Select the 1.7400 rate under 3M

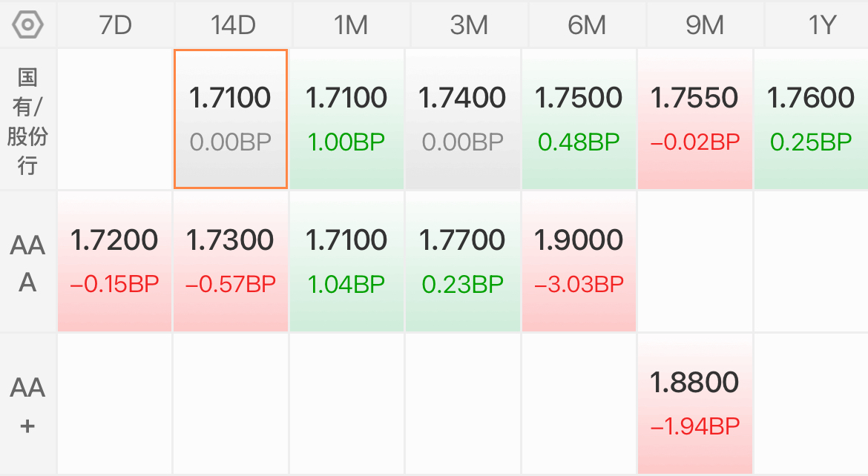(463, 119)
